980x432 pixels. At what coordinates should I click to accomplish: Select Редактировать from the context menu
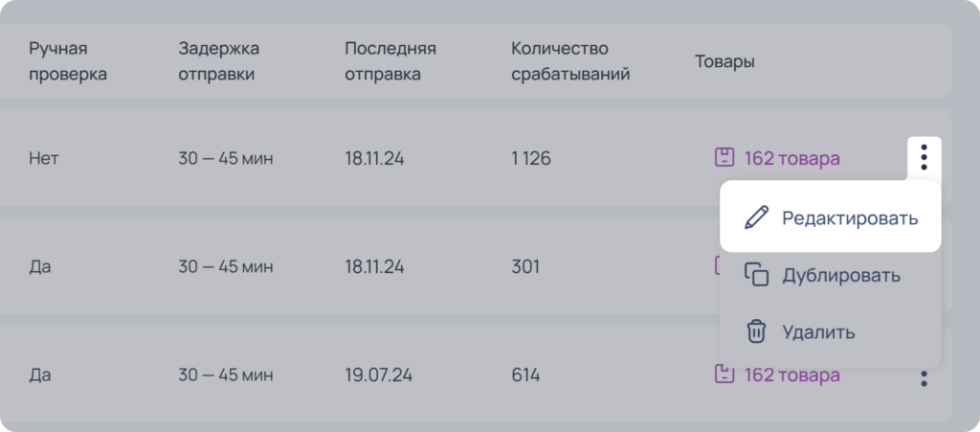pos(831,217)
